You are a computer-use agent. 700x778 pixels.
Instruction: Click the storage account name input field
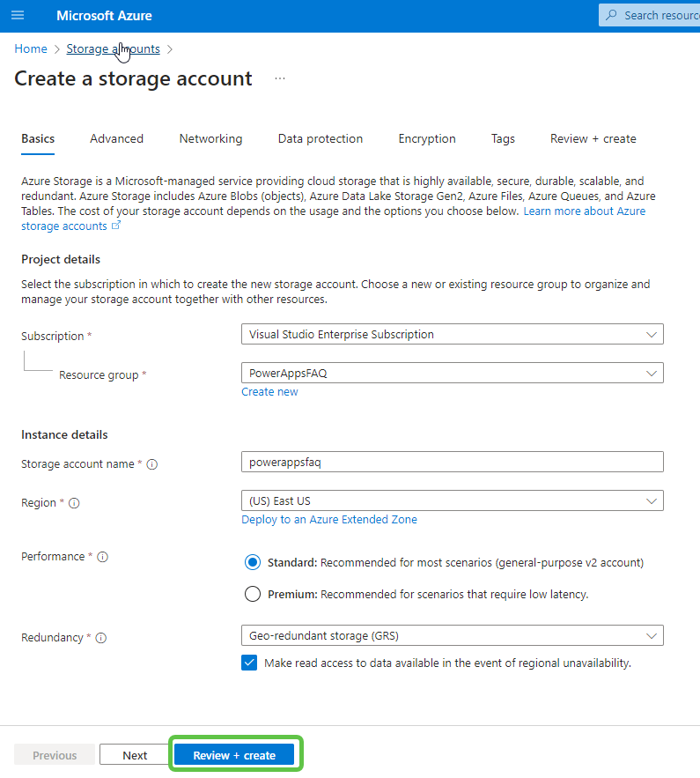(x=452, y=462)
